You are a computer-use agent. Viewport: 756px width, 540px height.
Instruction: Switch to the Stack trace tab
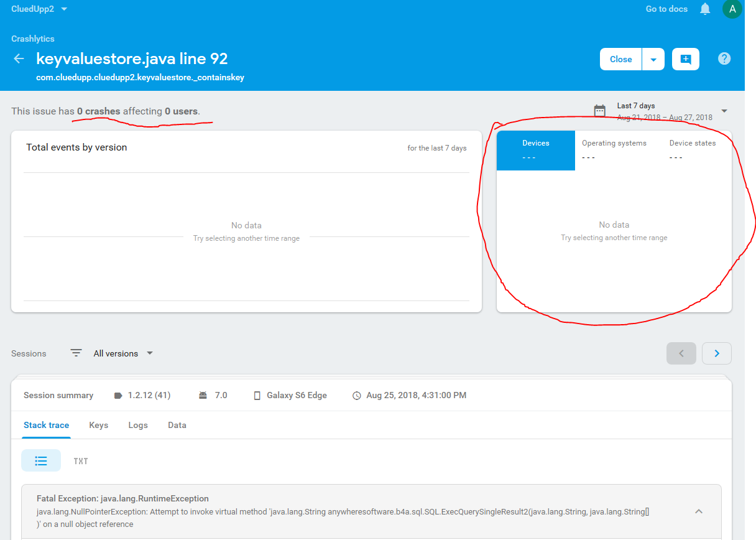pyautogui.click(x=46, y=426)
